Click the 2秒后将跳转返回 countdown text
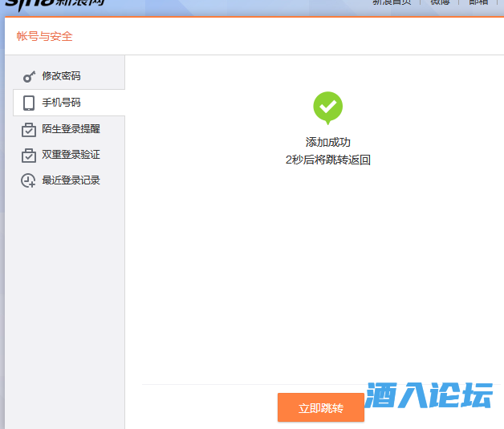This screenshot has width=504, height=429. coord(327,160)
